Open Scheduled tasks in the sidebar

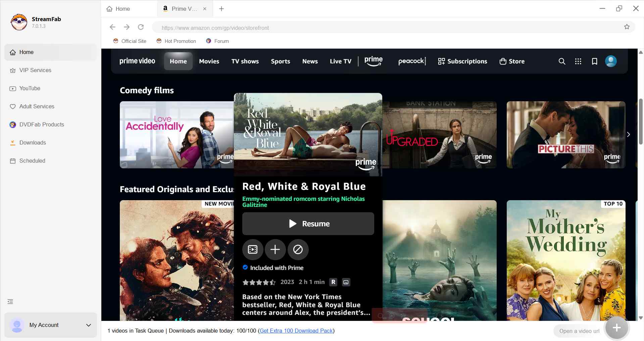point(32,161)
